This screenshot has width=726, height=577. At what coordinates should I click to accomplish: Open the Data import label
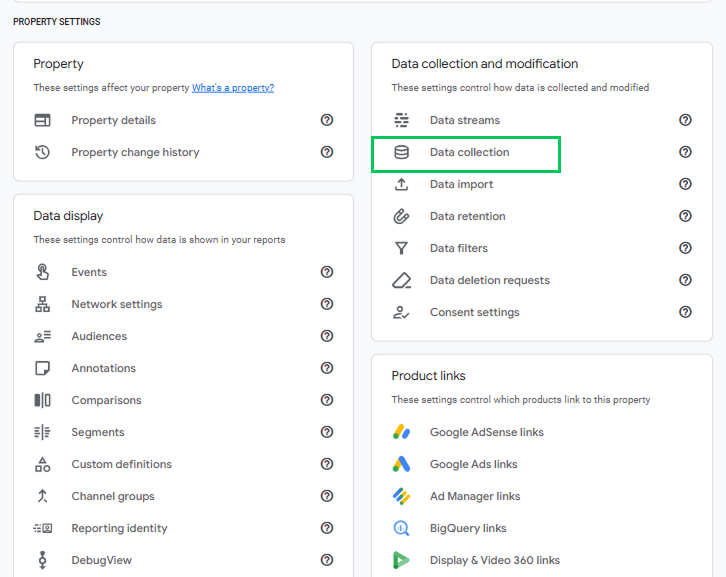pos(462,184)
